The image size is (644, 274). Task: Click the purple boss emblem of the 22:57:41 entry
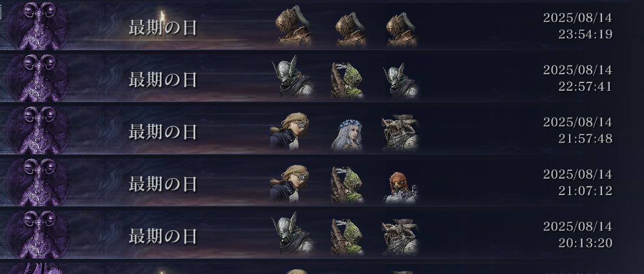click(x=37, y=78)
